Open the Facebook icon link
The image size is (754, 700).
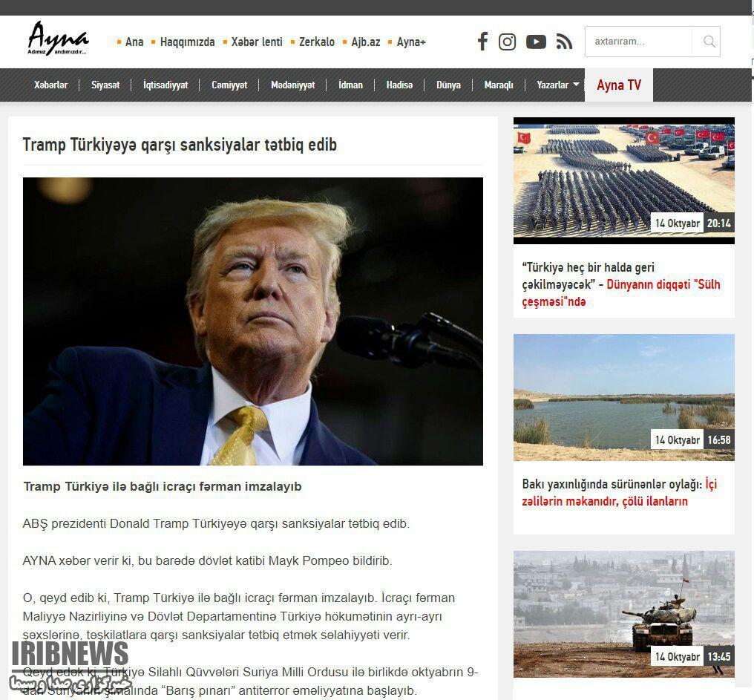(x=482, y=42)
